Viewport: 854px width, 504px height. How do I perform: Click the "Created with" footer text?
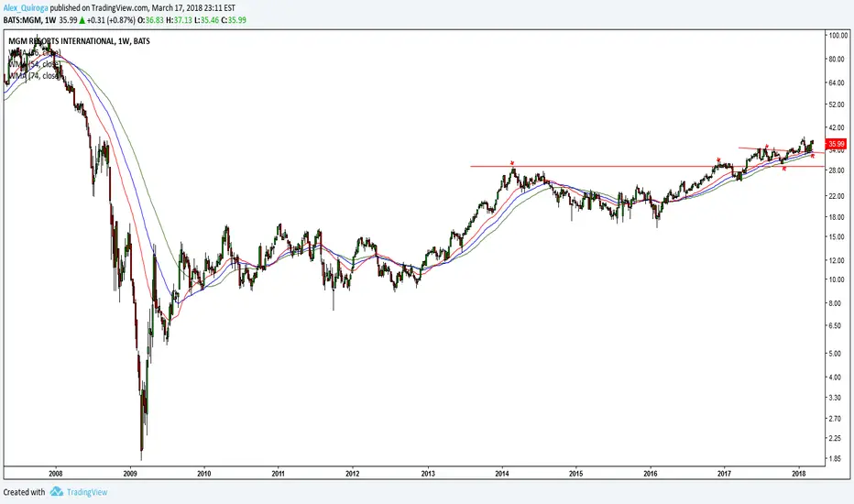[24, 492]
